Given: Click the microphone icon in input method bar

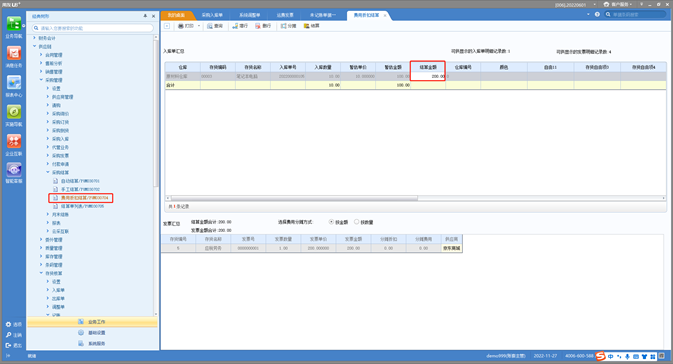Looking at the screenshot, I should click(627, 356).
